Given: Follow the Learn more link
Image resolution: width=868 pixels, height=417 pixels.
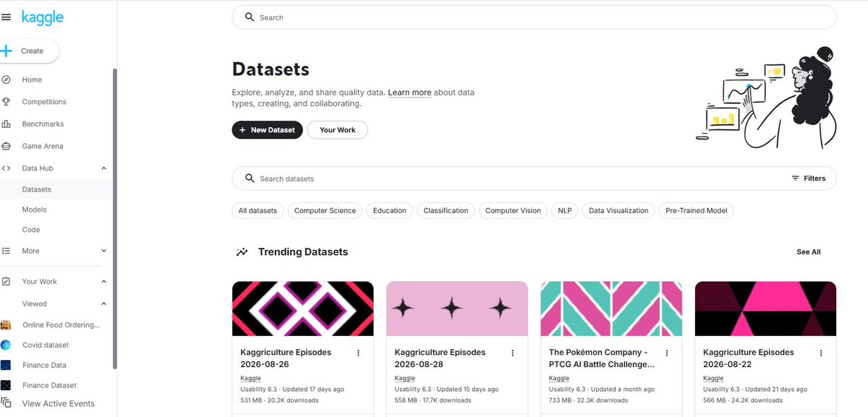Looking at the screenshot, I should (409, 93).
